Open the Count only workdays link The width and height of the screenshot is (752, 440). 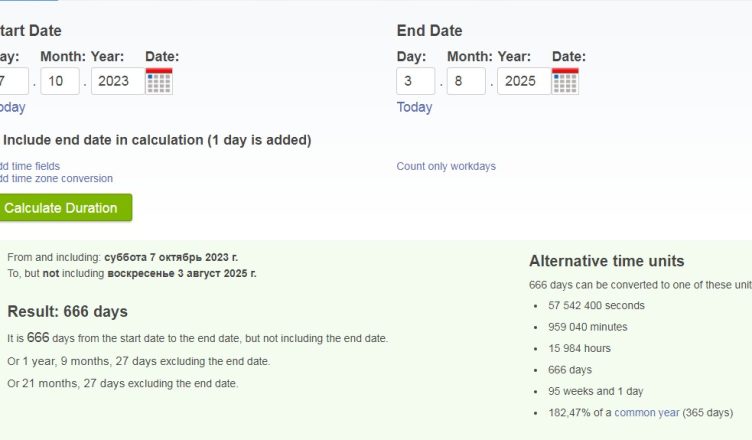[x=446, y=166]
